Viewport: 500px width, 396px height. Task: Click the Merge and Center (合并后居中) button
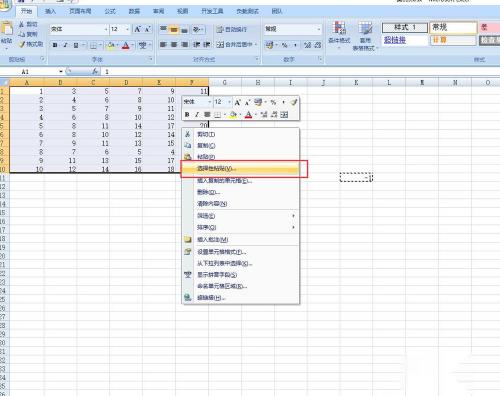(x=235, y=44)
